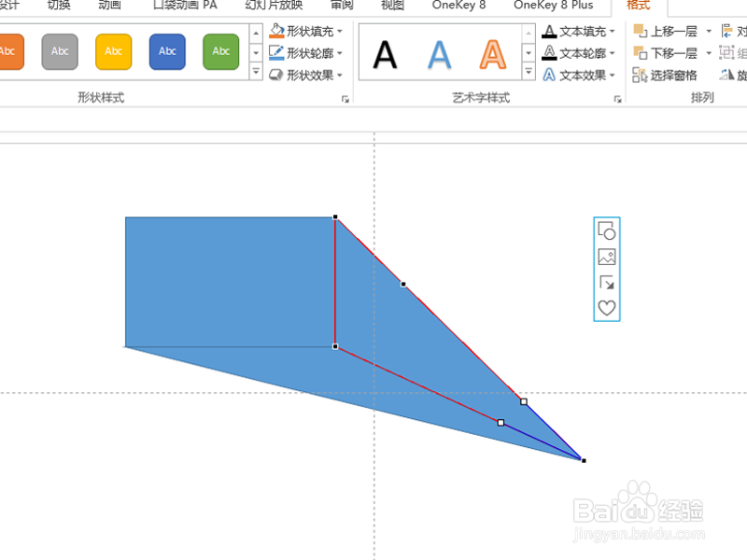The image size is (747, 560).
Task: Click the lower white control handle
Action: coord(500,423)
